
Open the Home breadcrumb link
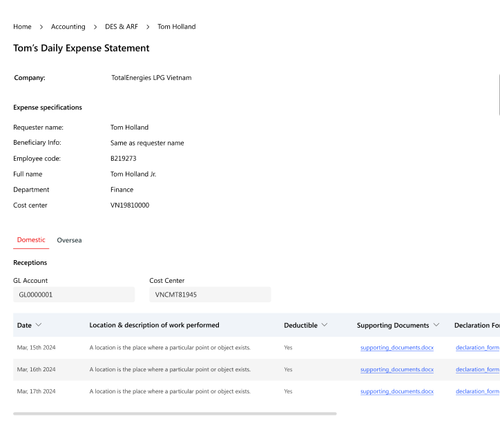coord(22,27)
